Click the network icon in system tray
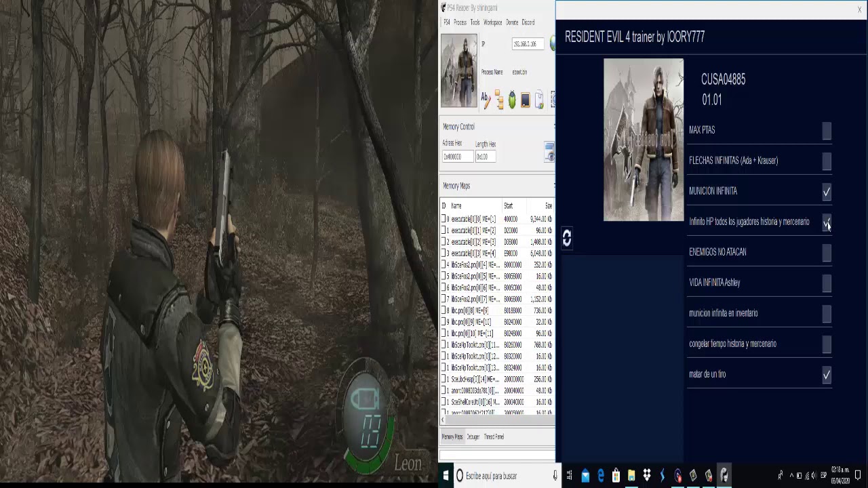This screenshot has width=868, height=488. [806, 476]
